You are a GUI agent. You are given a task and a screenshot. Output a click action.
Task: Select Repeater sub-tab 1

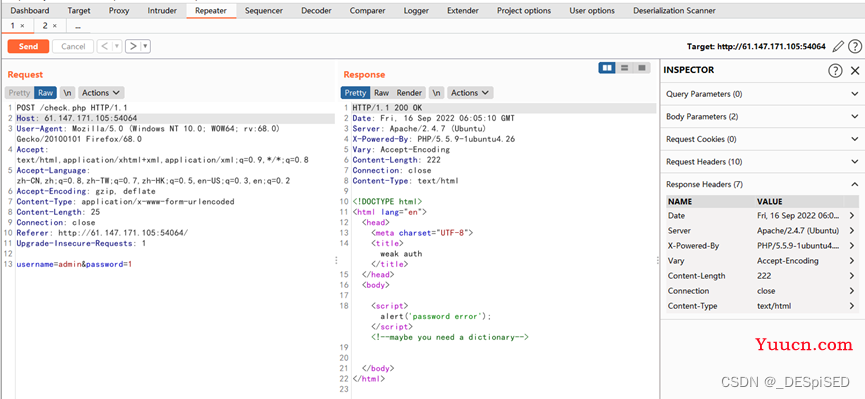point(13,25)
